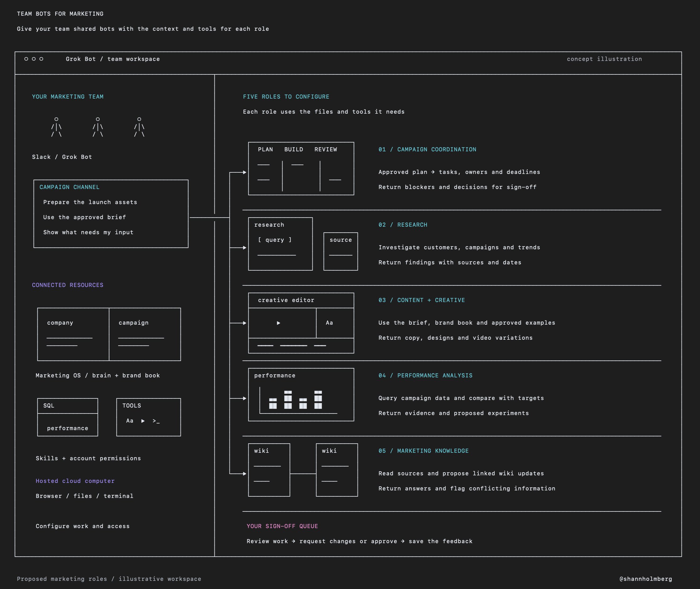Click the source document box
Image resolution: width=700 pixels, height=589 pixels.
tap(341, 251)
